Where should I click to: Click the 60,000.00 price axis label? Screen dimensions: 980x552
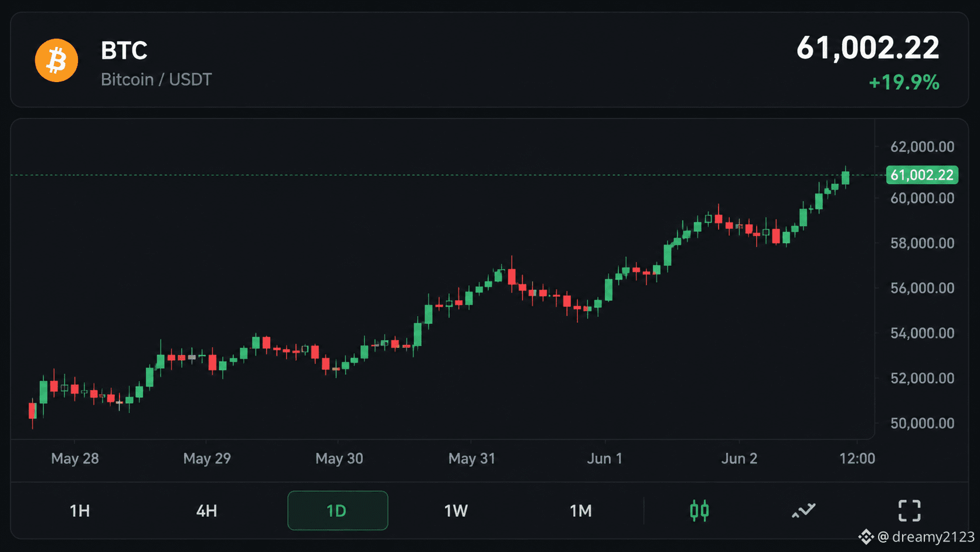pyautogui.click(x=923, y=198)
